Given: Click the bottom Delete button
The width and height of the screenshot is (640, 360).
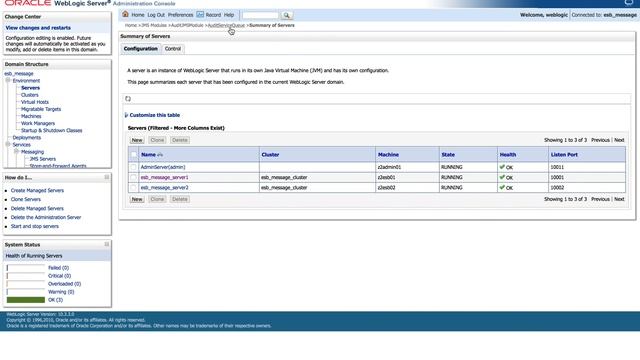Looking at the screenshot, I should [x=180, y=199].
